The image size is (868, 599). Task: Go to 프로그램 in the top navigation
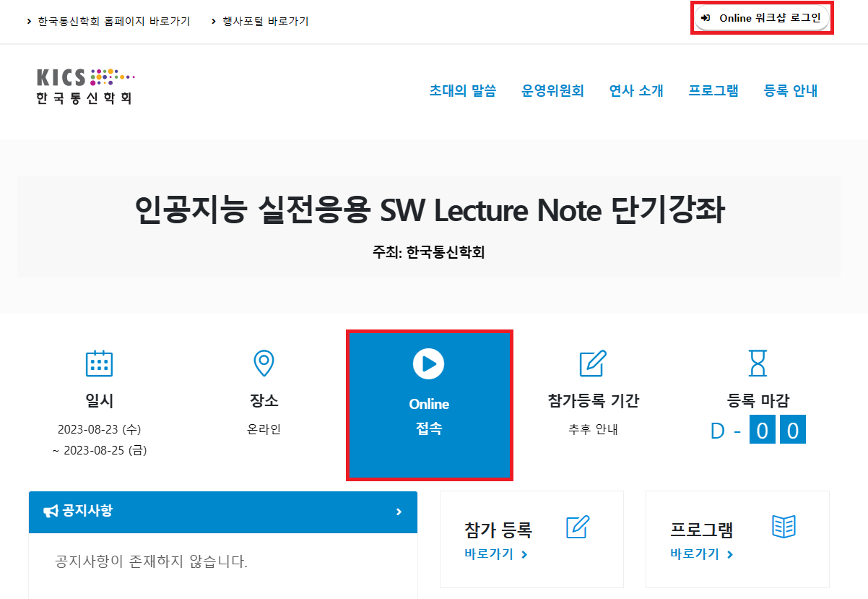713,91
